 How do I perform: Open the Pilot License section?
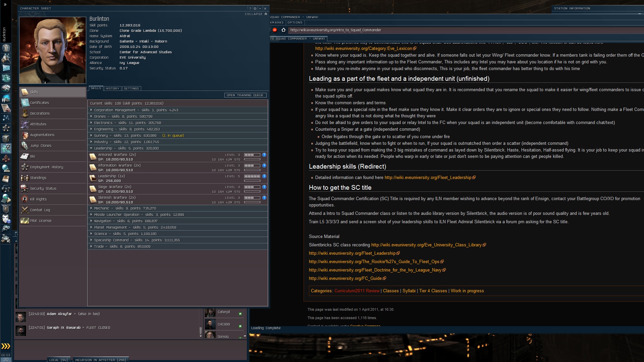(41, 221)
